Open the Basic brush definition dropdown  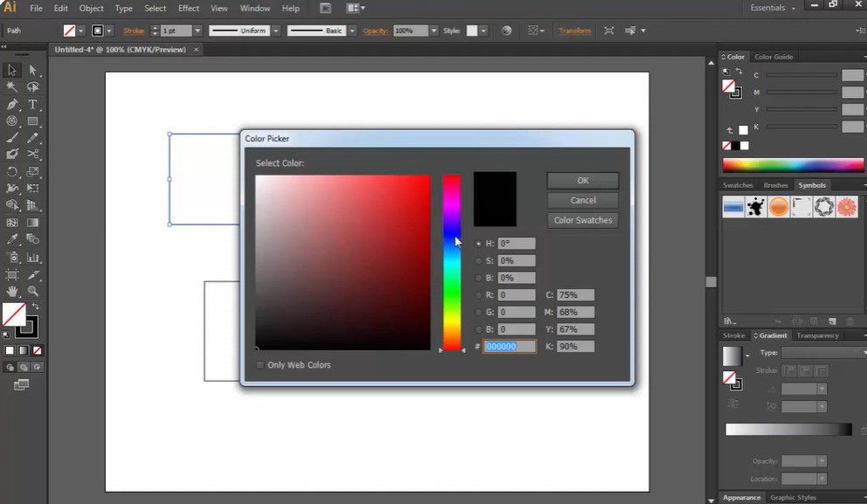click(352, 31)
